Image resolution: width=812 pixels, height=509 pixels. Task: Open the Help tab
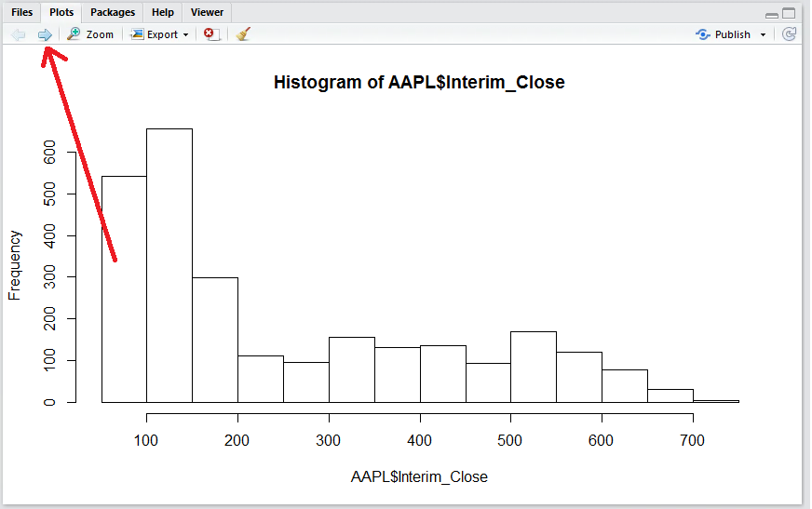coord(163,12)
